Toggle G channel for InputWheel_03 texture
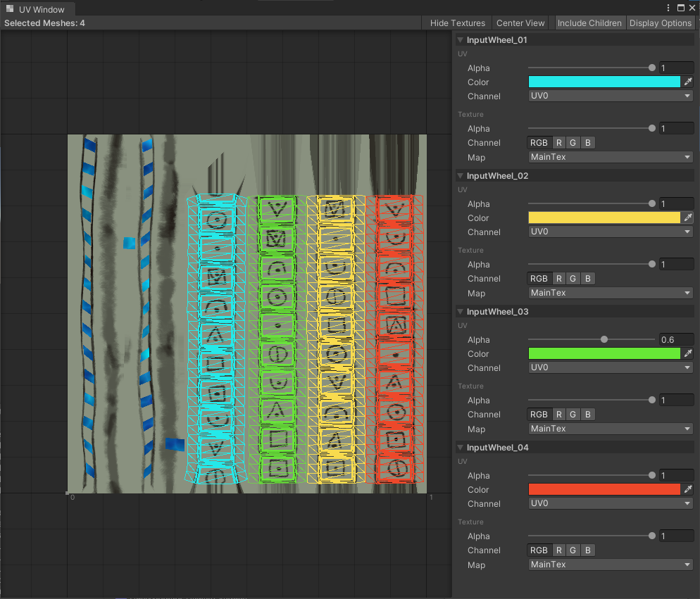 [x=573, y=414]
